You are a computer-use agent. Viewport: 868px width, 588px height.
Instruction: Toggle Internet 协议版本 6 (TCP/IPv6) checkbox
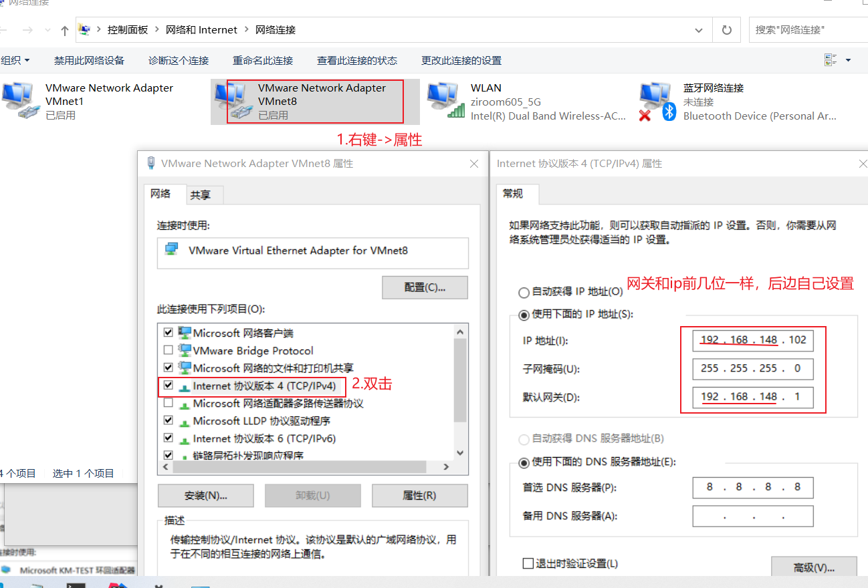pos(168,438)
